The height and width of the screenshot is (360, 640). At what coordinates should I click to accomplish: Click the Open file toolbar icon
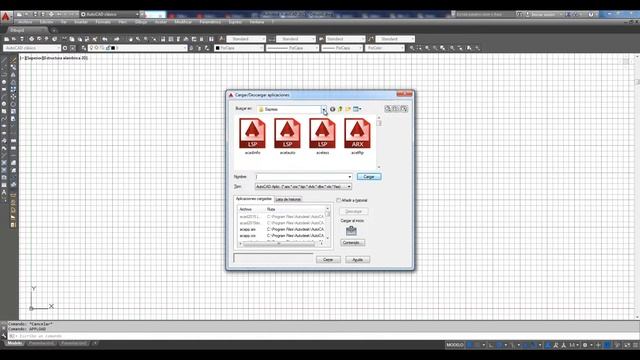tap(14, 39)
